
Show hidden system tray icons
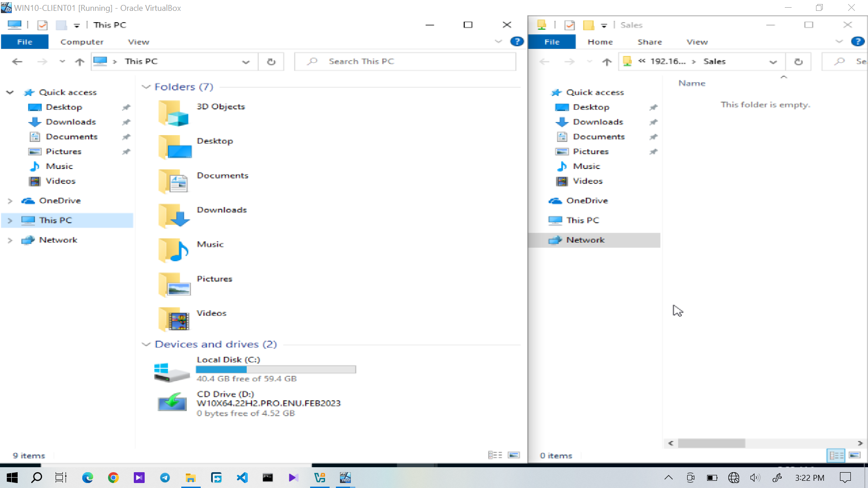pos(669,478)
